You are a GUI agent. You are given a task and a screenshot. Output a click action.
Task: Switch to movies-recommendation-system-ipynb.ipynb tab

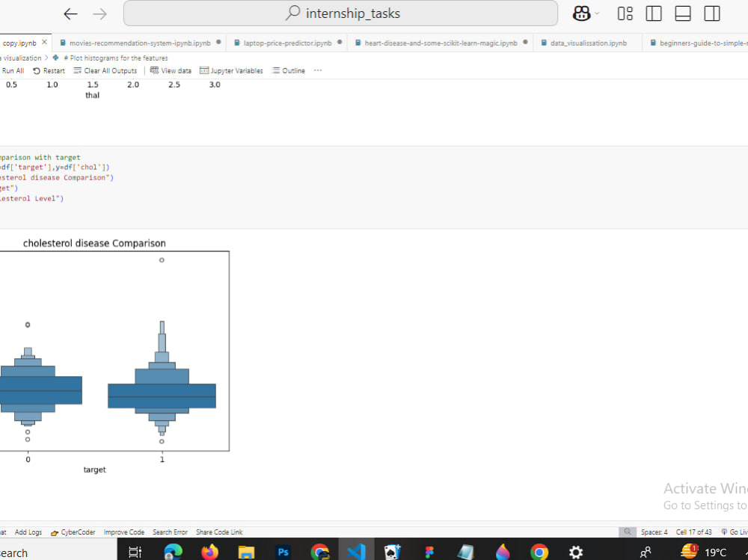pos(140,43)
